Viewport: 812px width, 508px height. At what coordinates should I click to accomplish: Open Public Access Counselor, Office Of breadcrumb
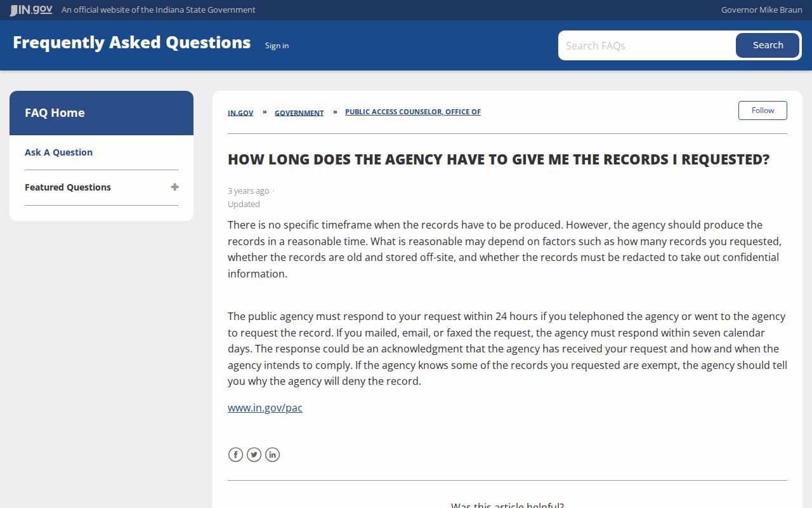(413, 112)
